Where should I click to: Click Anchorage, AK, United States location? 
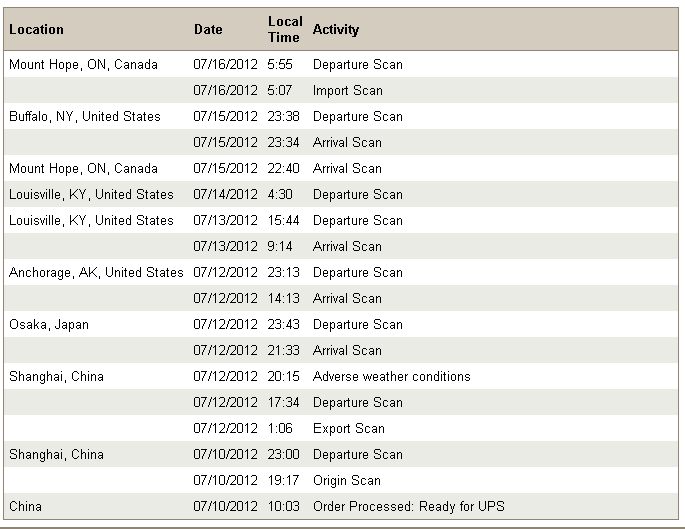[96, 272]
